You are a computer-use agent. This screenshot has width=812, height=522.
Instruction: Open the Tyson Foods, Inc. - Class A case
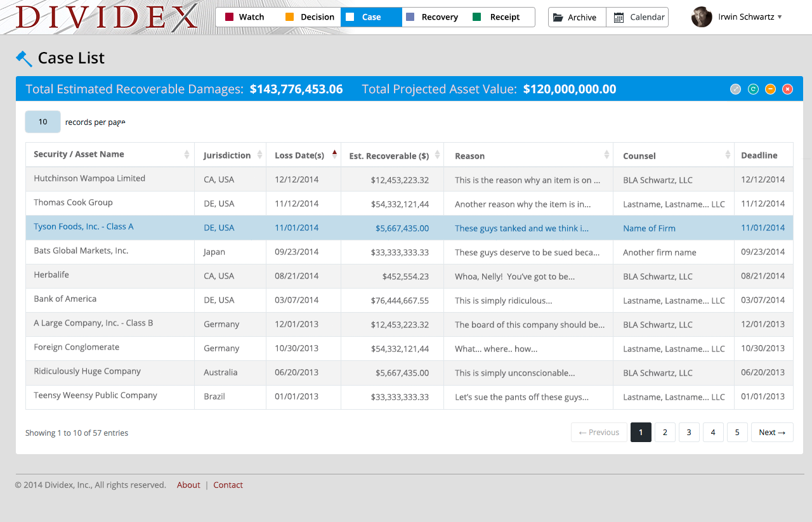(84, 226)
